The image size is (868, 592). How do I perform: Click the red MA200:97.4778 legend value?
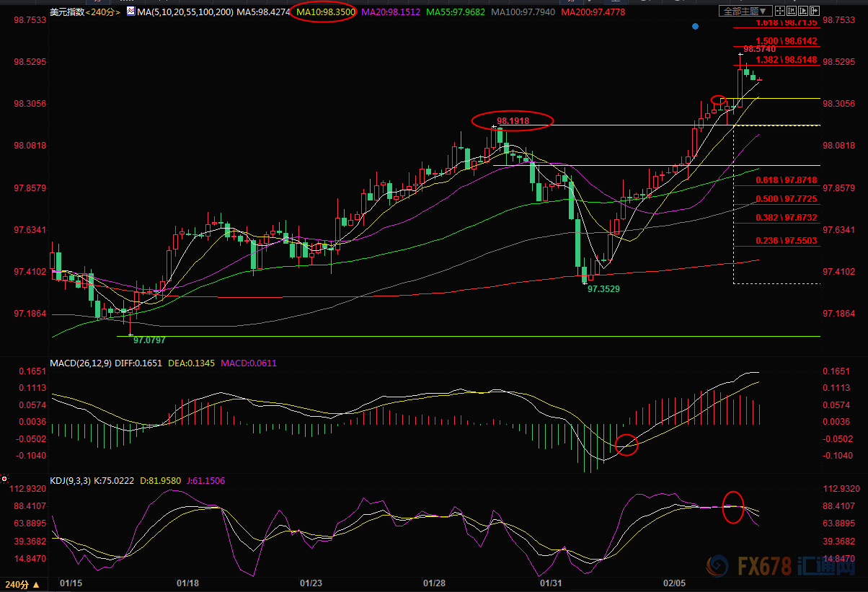[x=593, y=12]
